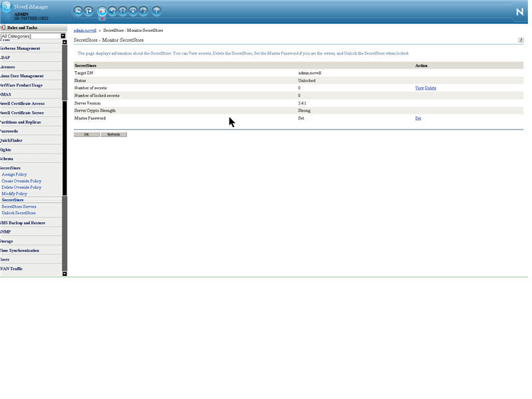Expand the Rights role
This screenshot has height=399, width=532.
tap(5, 150)
